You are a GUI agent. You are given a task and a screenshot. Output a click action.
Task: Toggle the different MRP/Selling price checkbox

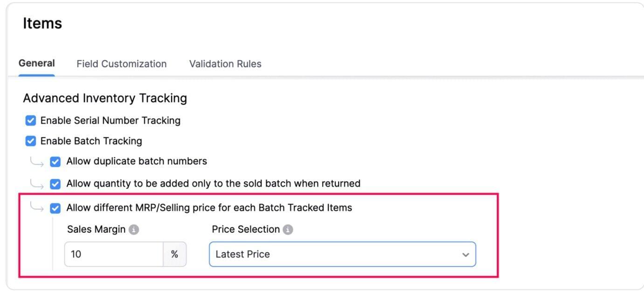[x=55, y=208]
